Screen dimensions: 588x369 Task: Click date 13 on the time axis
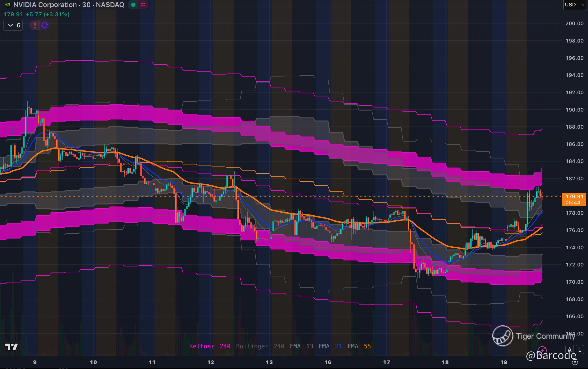(269, 362)
